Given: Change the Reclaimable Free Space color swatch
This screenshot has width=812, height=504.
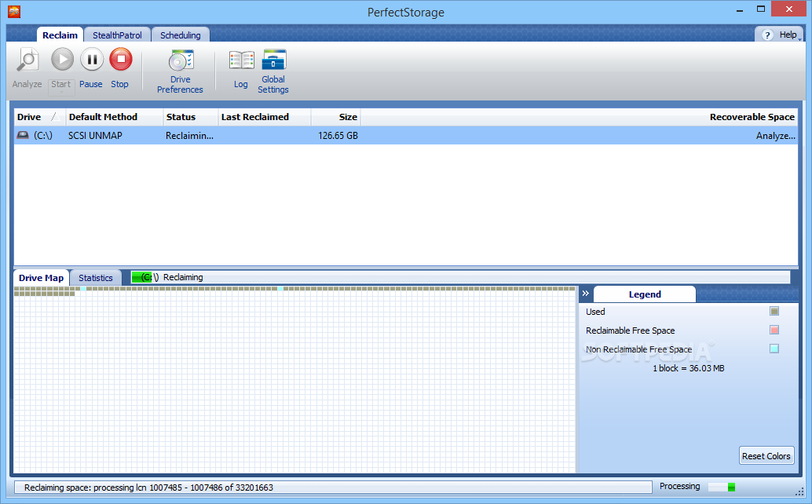Looking at the screenshot, I should point(774,331).
